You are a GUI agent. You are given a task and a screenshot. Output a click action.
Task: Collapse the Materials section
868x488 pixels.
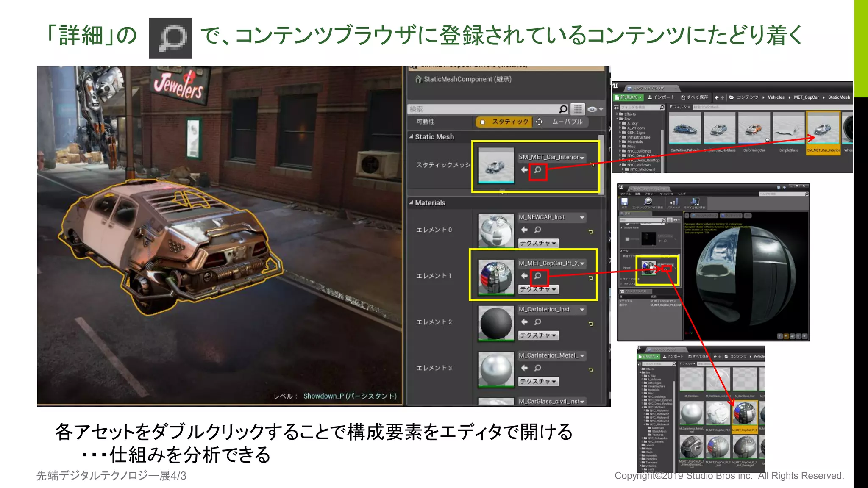tap(411, 203)
